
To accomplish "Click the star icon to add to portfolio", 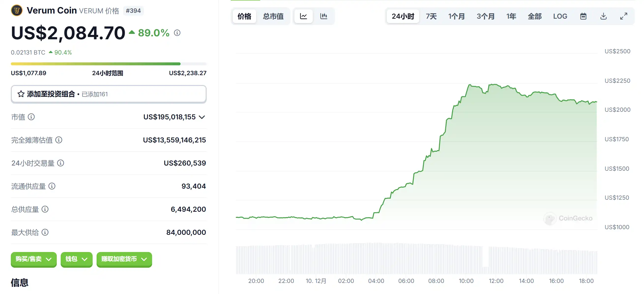I will (x=21, y=94).
